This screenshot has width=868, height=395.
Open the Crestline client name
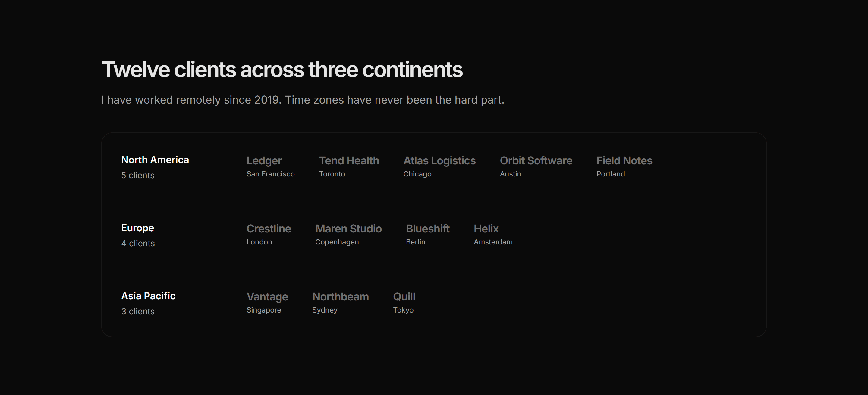click(x=269, y=229)
